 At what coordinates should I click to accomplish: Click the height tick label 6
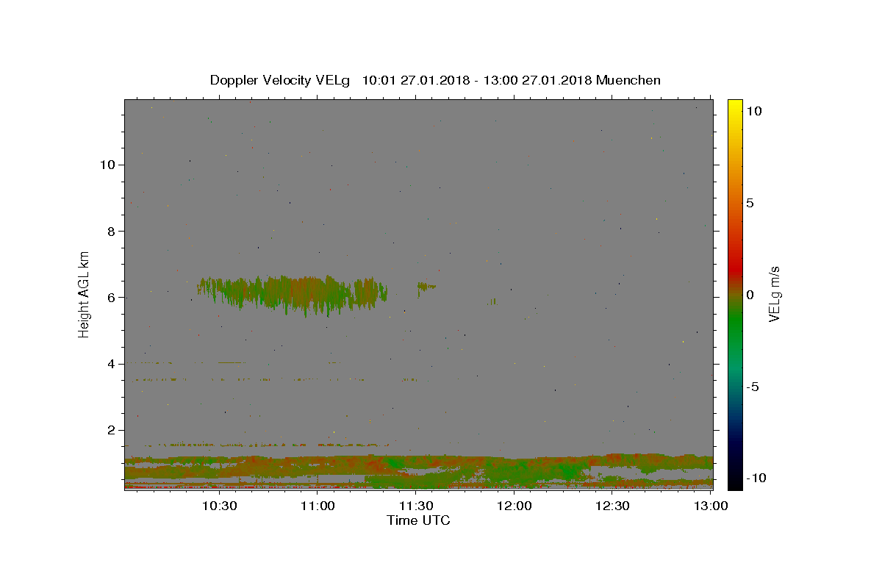pyautogui.click(x=112, y=297)
